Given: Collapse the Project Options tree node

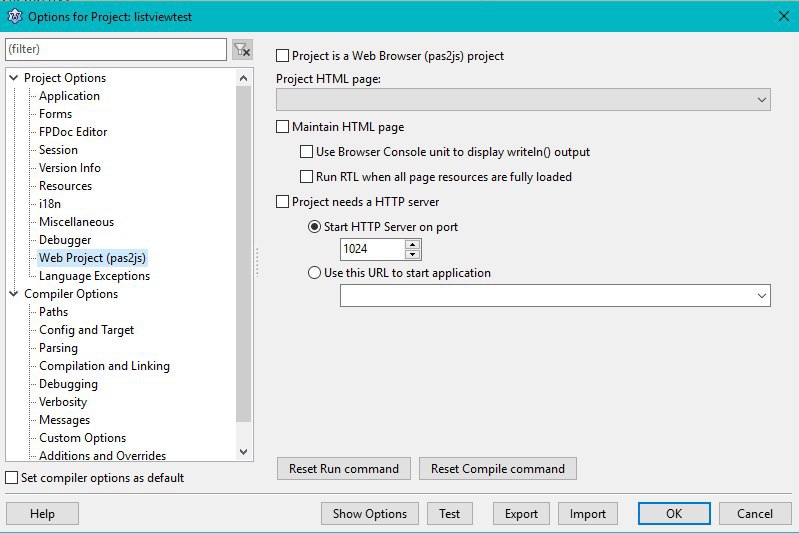Looking at the screenshot, I should click(14, 78).
